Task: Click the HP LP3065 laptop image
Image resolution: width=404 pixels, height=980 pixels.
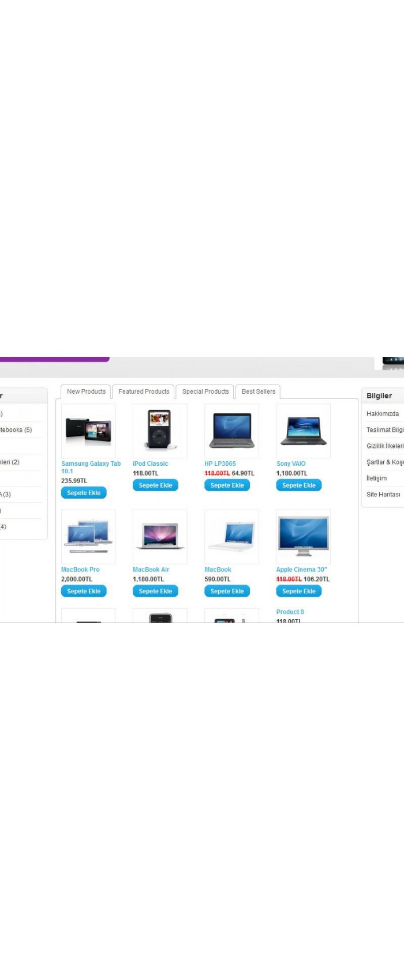Action: pyautogui.click(x=231, y=431)
